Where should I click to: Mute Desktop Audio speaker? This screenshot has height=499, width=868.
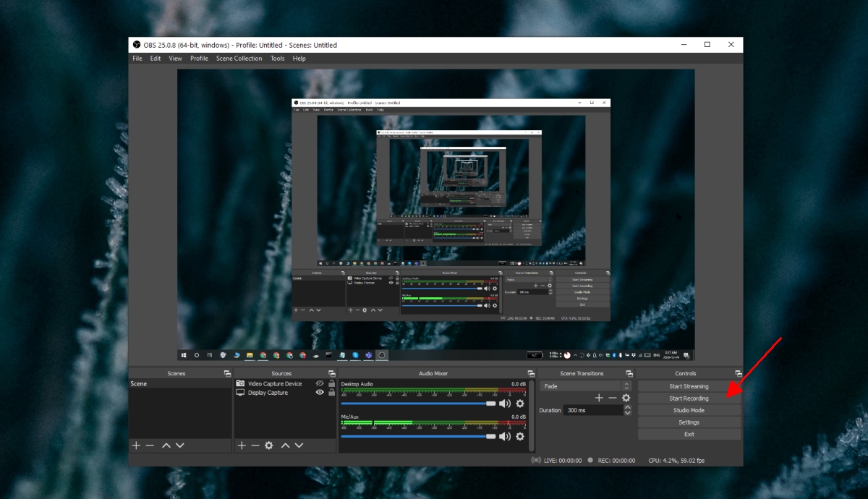click(505, 404)
